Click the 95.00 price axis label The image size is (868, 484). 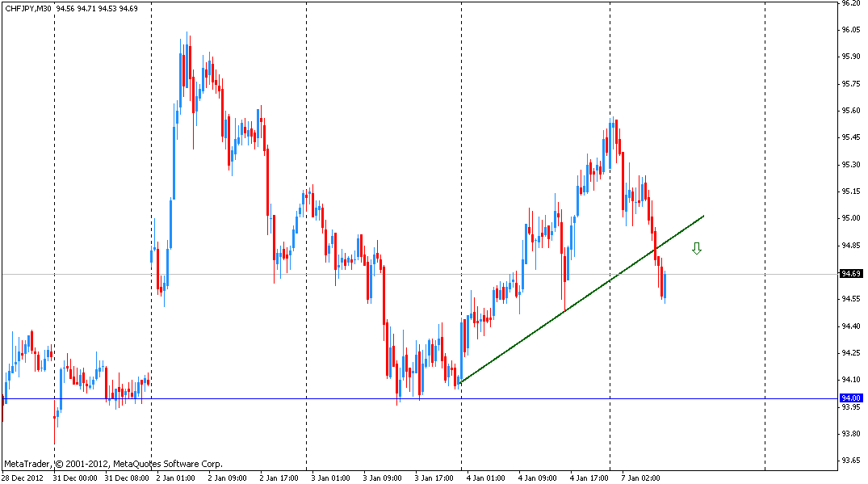tap(851, 218)
